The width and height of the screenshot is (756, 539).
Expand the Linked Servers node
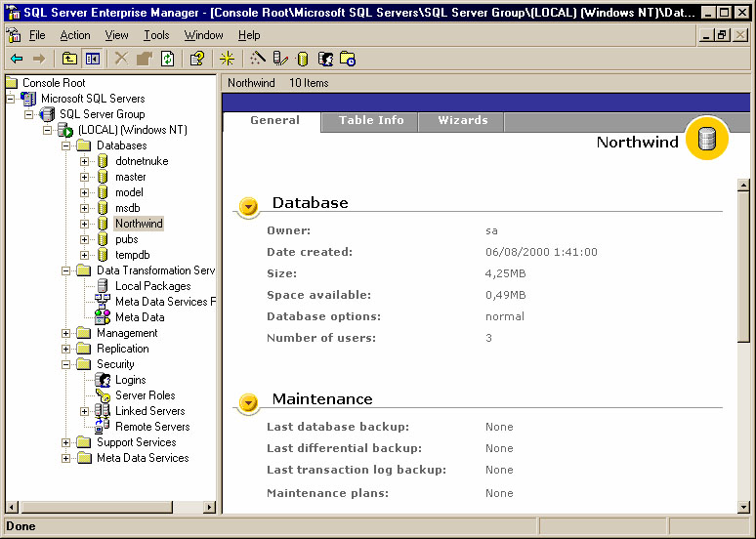[x=84, y=411]
